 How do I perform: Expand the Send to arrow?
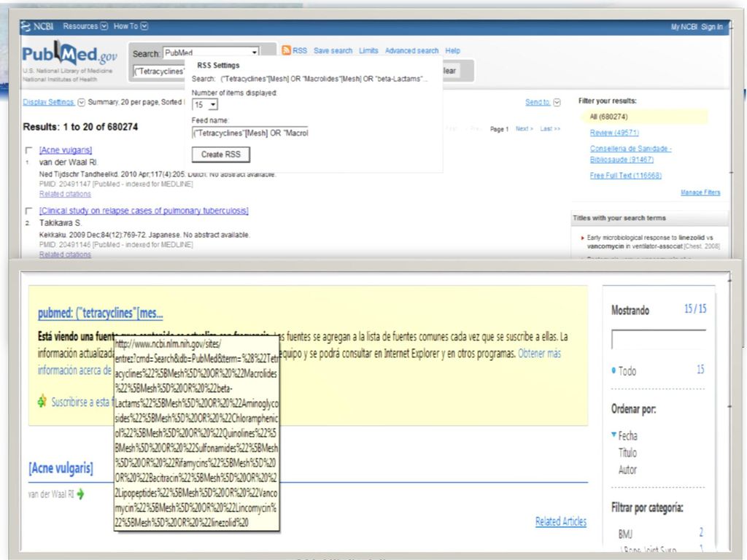tap(557, 102)
